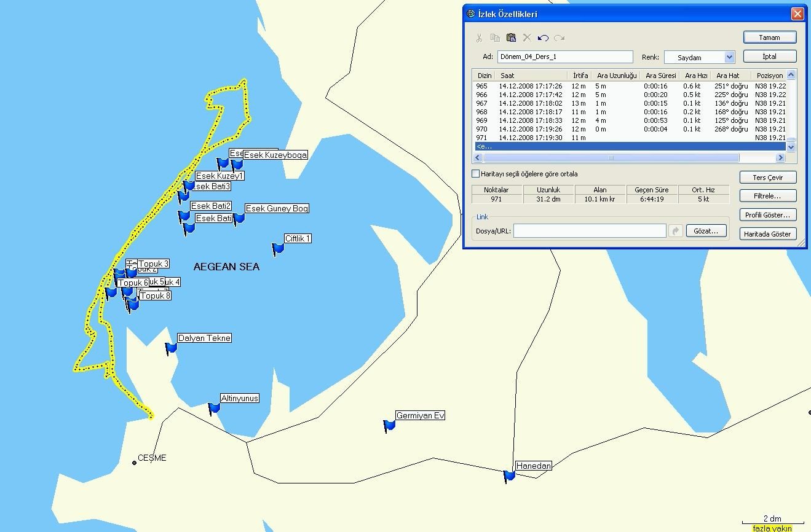Sort by the Ara Hızı column header
The image size is (811, 532).
(x=696, y=76)
